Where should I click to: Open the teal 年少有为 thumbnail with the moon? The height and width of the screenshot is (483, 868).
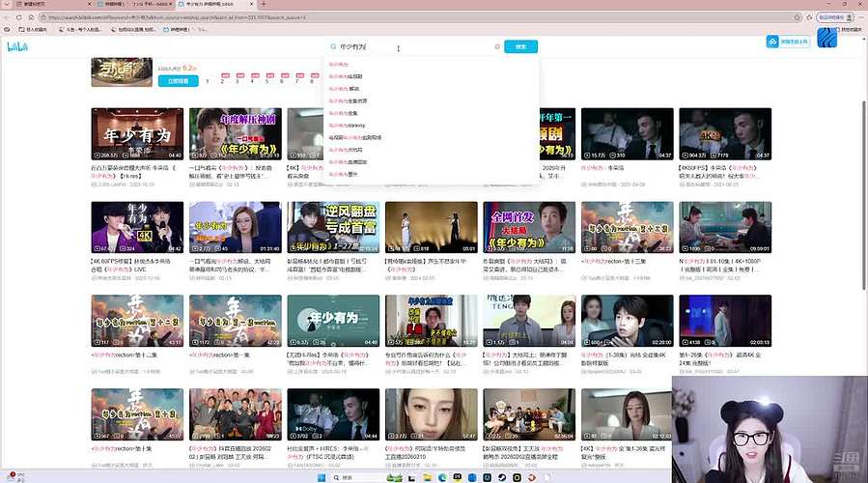tap(333, 321)
